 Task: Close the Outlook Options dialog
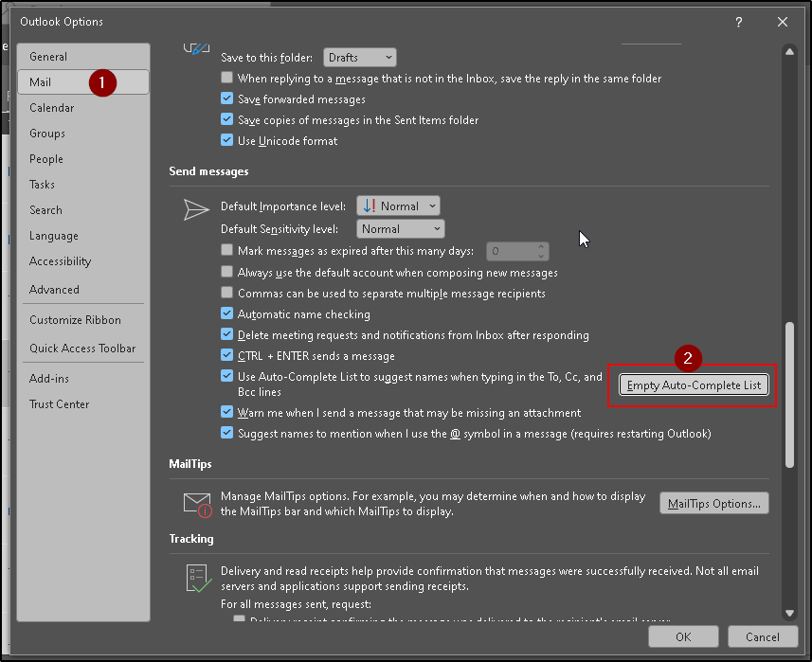pos(783,22)
